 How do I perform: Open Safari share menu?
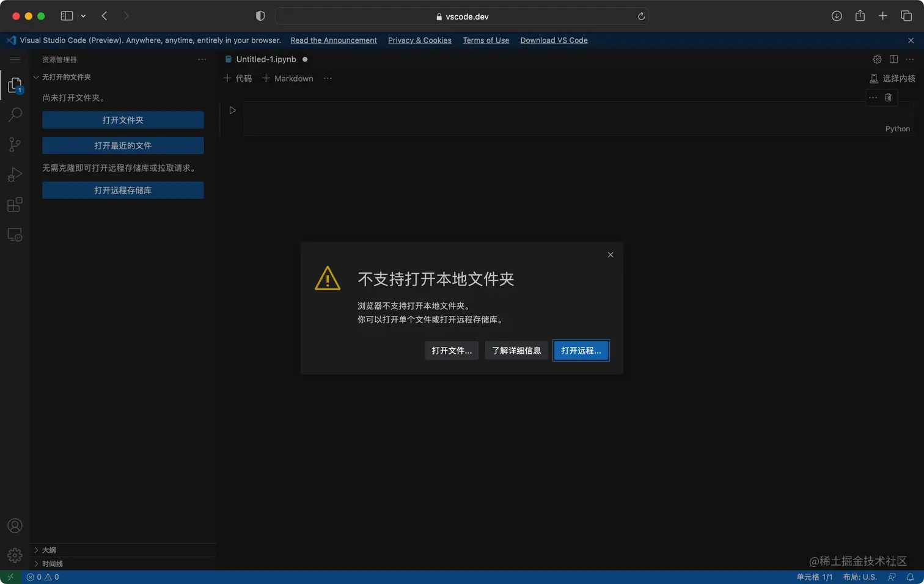pyautogui.click(x=860, y=16)
